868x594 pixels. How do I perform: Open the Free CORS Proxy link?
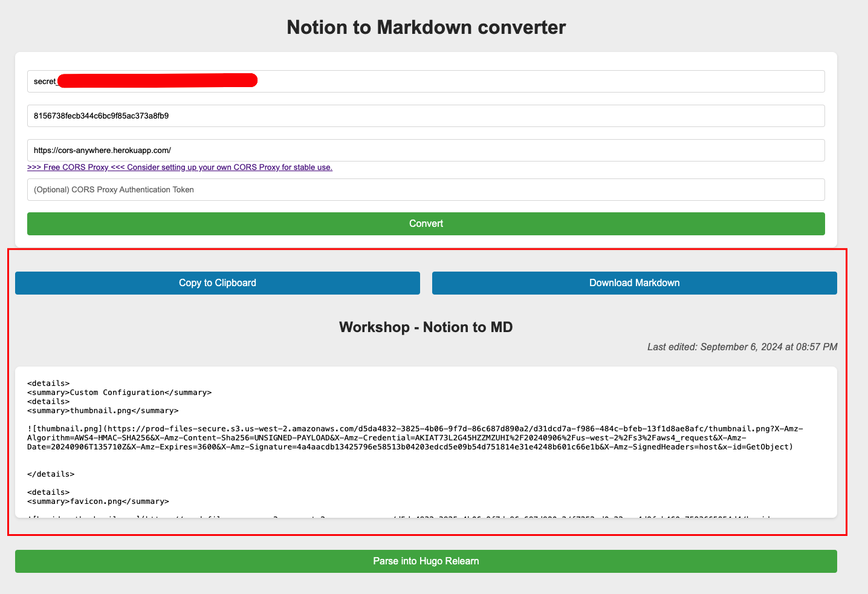(x=180, y=168)
